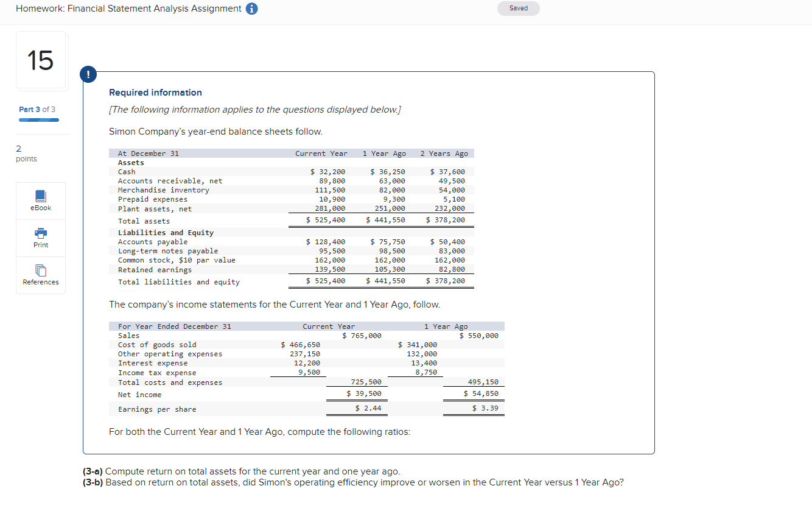This screenshot has width=812, height=511.
Task: Click the printer icon in sidebar
Action: (x=40, y=233)
